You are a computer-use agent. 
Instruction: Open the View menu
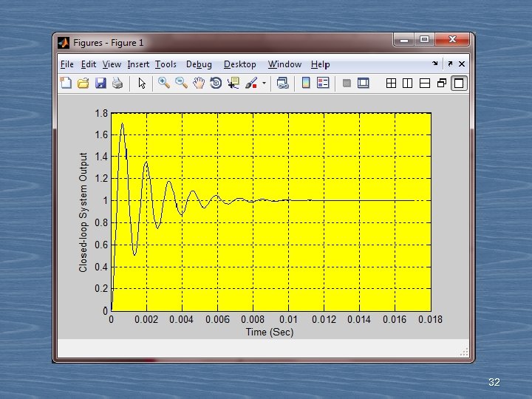[x=112, y=64]
